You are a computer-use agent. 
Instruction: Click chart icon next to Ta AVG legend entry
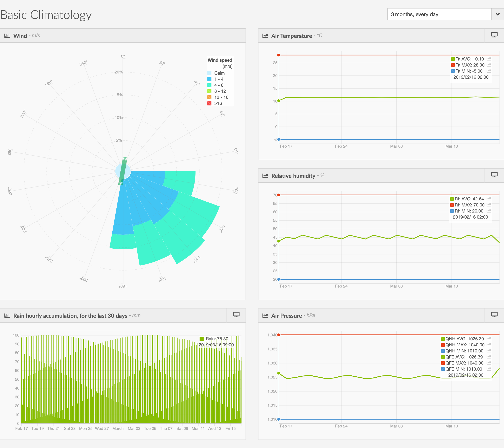tap(489, 59)
